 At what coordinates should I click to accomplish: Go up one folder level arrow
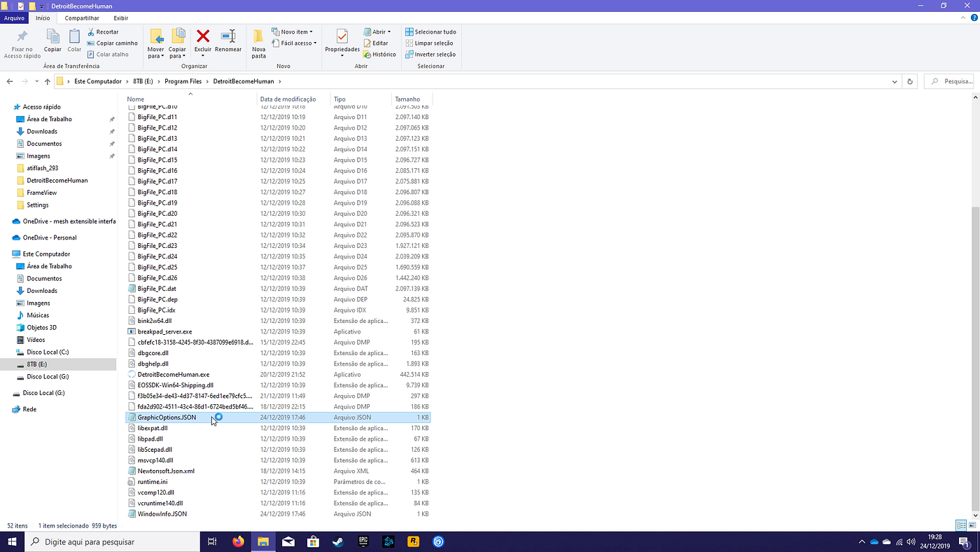[x=47, y=81]
